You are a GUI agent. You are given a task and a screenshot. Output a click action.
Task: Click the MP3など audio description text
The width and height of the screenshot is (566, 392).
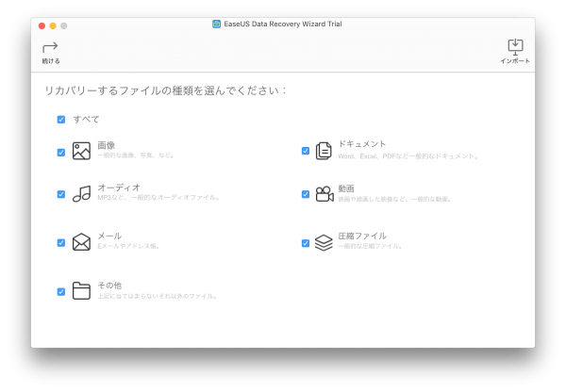pyautogui.click(x=158, y=198)
